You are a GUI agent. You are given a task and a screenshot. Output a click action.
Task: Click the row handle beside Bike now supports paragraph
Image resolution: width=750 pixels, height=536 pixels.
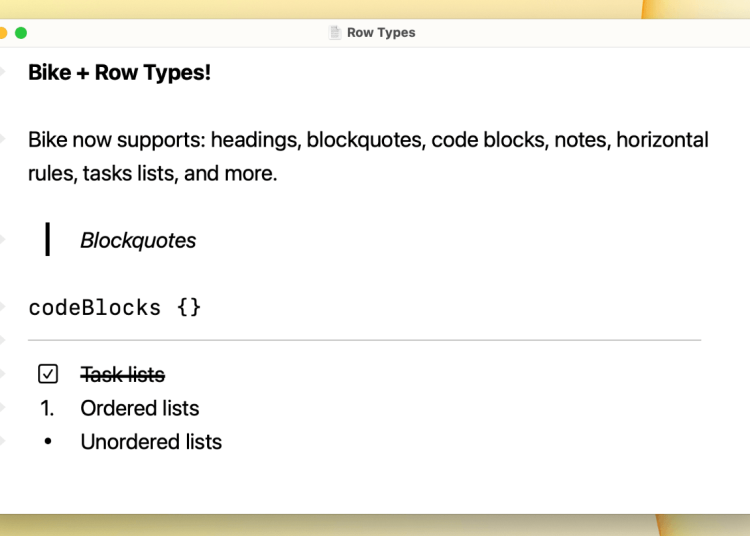tap(3, 139)
